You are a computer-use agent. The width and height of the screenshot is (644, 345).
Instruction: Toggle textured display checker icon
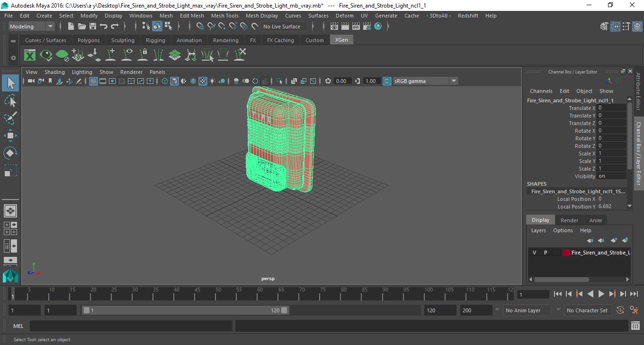coord(203,81)
